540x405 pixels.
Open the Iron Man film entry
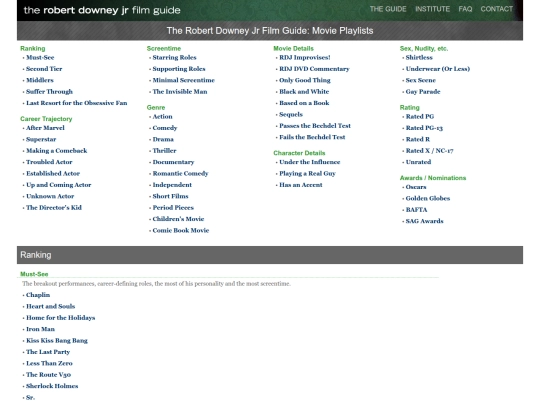[x=40, y=329]
